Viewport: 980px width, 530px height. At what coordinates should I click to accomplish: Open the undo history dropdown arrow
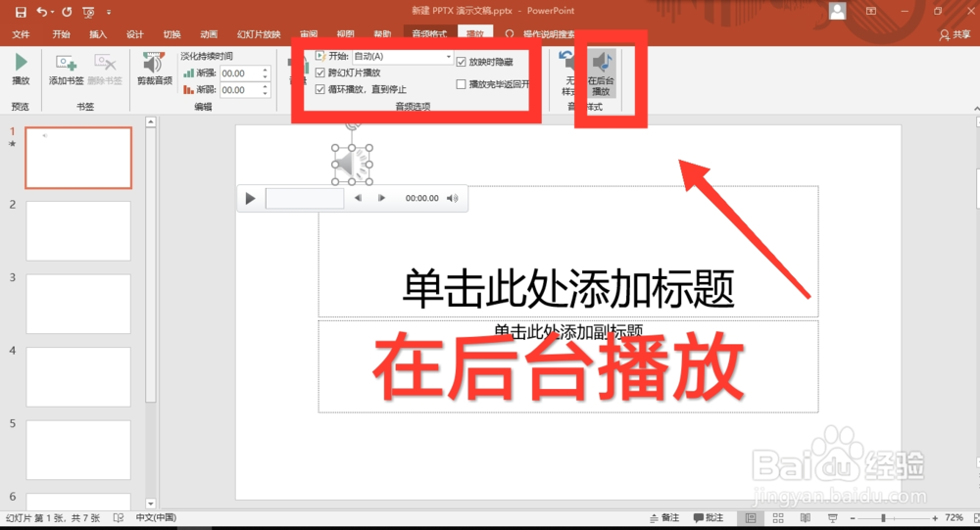[x=53, y=12]
